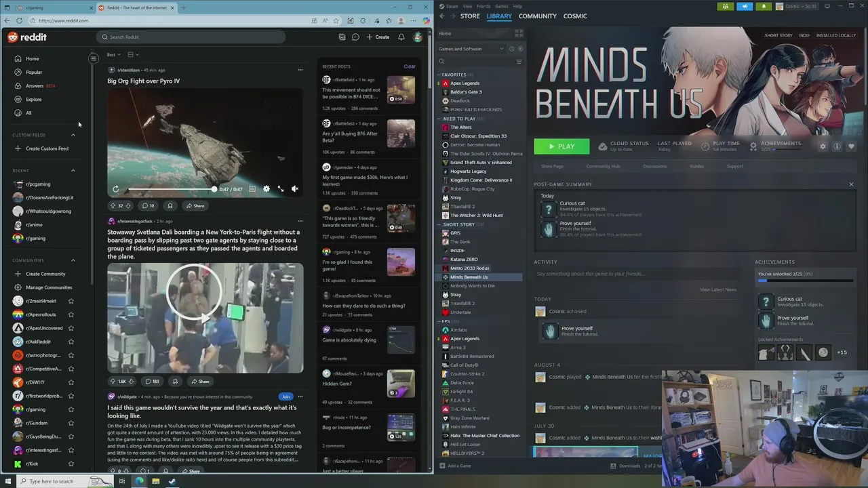The height and width of the screenshot is (488, 868).
Task: Favorite r/ApexUncovered with its star
Action: 71,328
